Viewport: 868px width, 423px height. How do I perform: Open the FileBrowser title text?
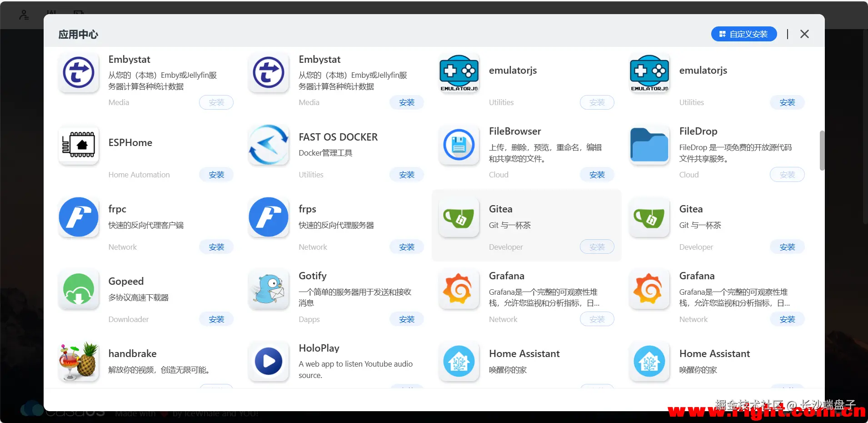[x=515, y=131]
